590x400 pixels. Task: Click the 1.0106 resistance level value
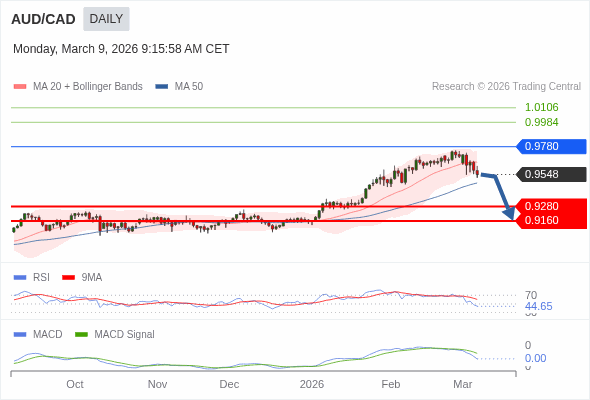[541, 107]
